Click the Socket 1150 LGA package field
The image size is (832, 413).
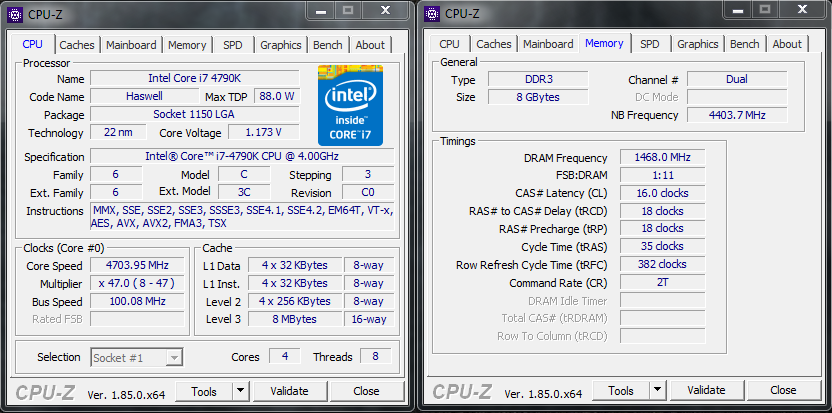[x=195, y=114]
